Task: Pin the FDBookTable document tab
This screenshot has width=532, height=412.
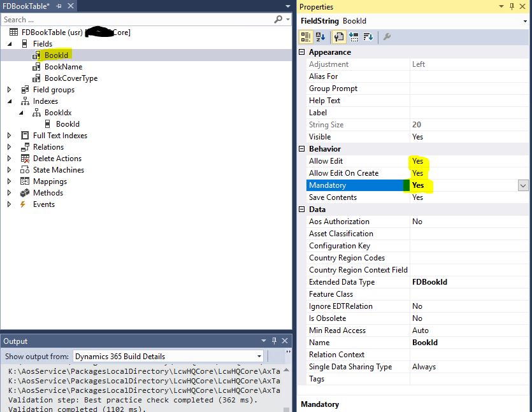Action: (59, 6)
